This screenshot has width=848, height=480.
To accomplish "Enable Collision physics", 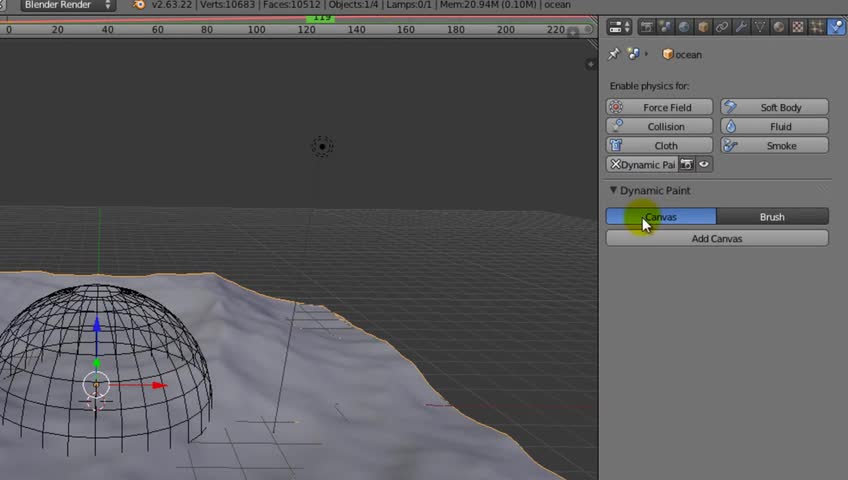I will point(659,126).
